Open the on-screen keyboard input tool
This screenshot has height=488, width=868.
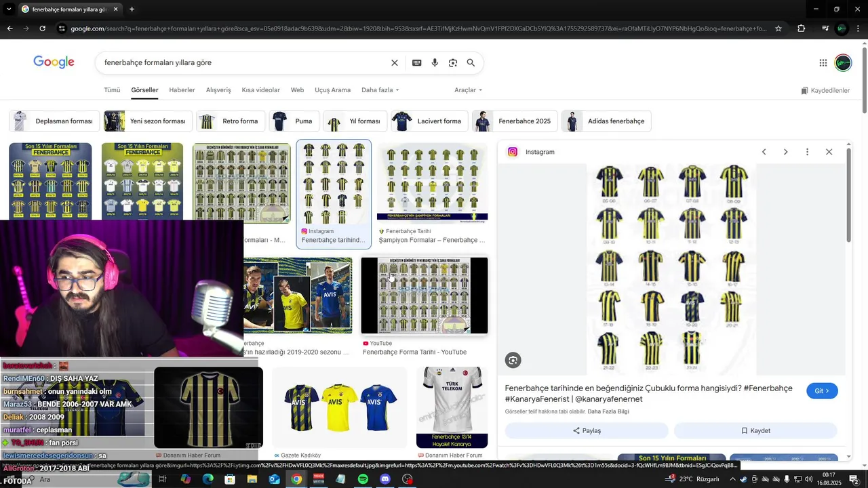pyautogui.click(x=416, y=63)
